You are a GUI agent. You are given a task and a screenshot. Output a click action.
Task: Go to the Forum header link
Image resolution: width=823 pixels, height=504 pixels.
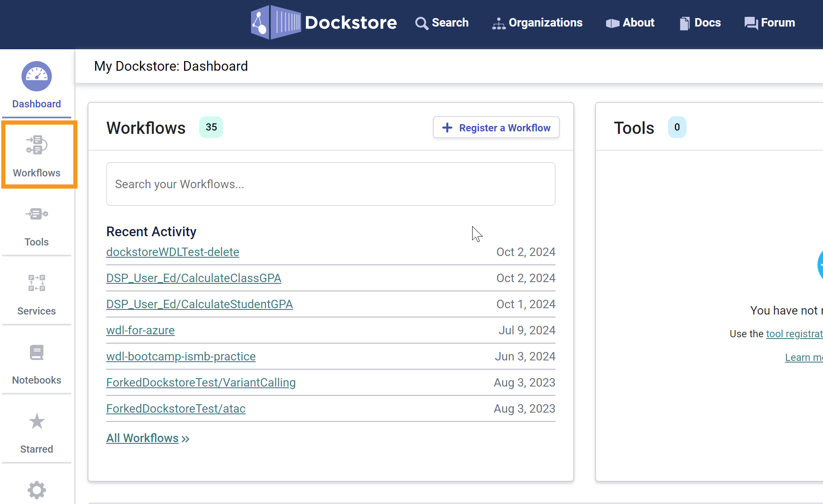(770, 23)
